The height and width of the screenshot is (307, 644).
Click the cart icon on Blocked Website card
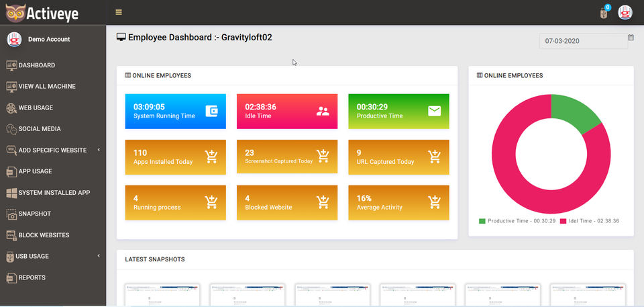(323, 202)
